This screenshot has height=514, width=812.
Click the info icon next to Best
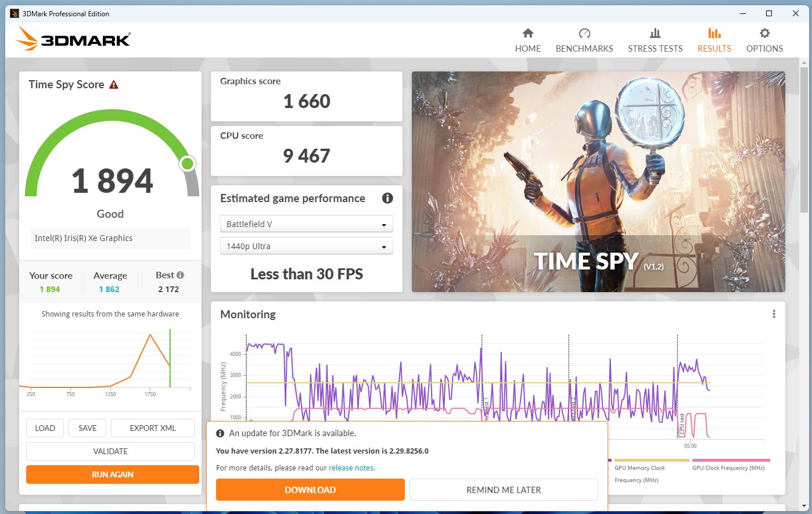pyautogui.click(x=180, y=275)
